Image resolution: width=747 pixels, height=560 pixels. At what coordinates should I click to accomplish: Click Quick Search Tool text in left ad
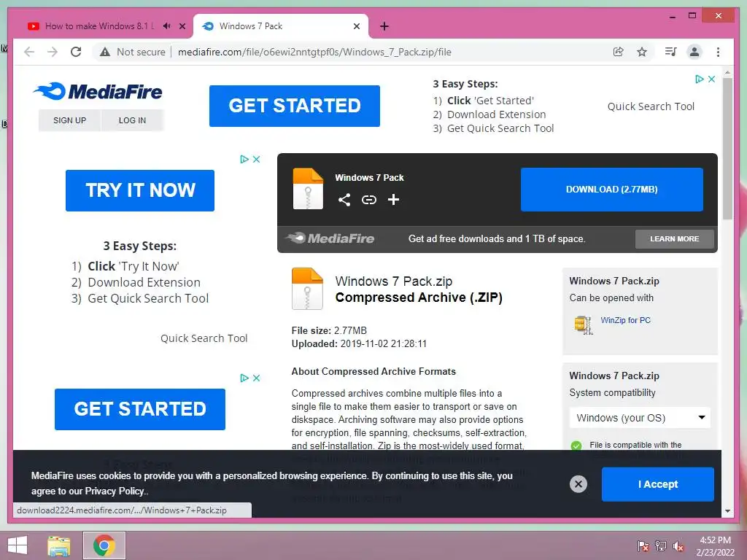pyautogui.click(x=204, y=338)
